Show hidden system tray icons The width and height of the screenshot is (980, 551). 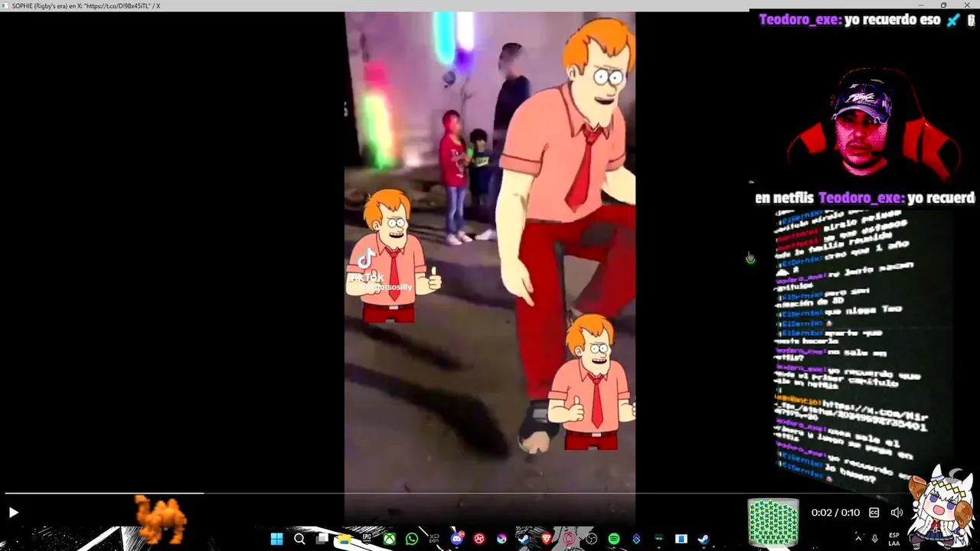click(858, 539)
